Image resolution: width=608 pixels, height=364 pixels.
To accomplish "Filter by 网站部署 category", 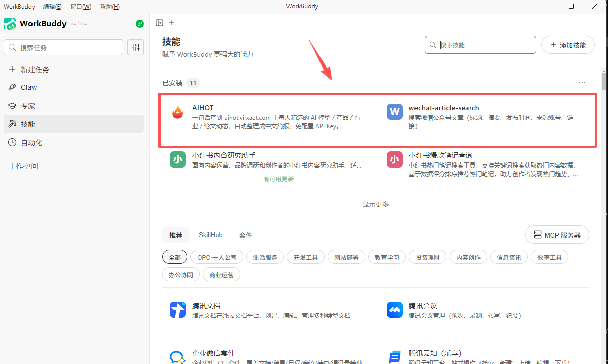I will point(346,257).
